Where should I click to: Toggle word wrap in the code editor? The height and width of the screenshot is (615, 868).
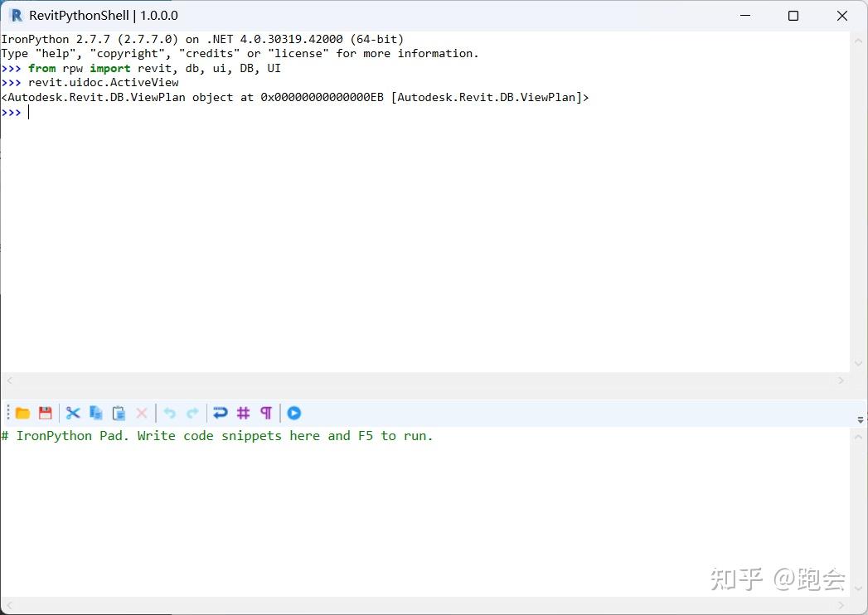(x=220, y=413)
